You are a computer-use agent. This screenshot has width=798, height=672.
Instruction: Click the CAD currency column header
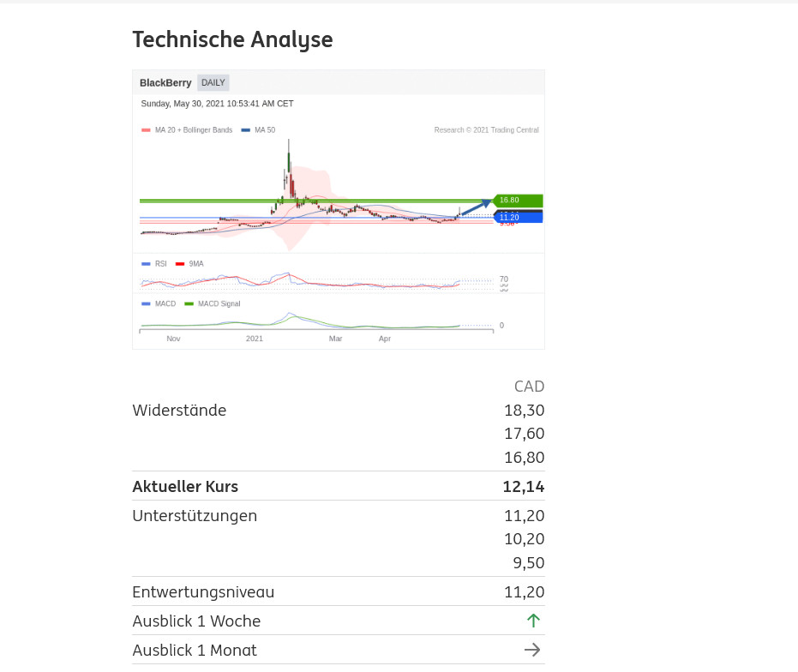[529, 386]
